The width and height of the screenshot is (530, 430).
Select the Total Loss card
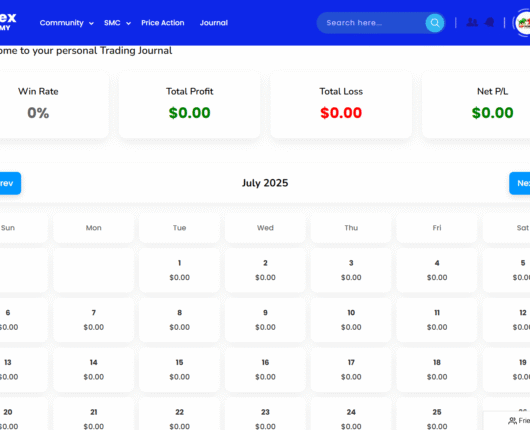pyautogui.click(x=341, y=104)
